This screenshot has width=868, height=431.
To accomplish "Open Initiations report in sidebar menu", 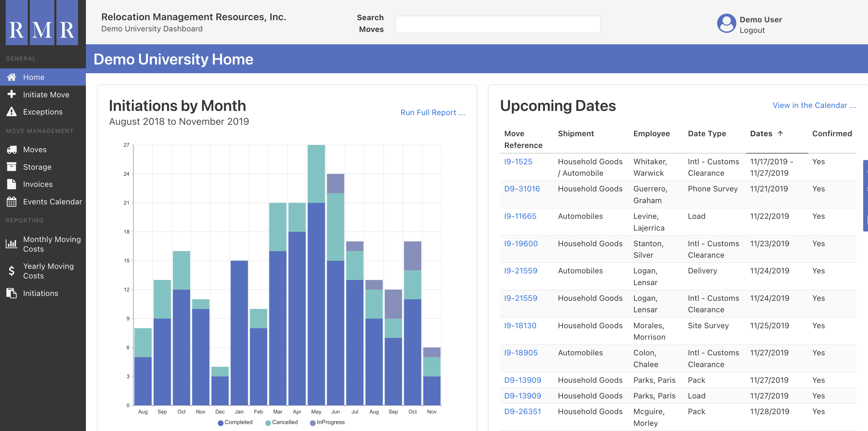I will [40, 293].
